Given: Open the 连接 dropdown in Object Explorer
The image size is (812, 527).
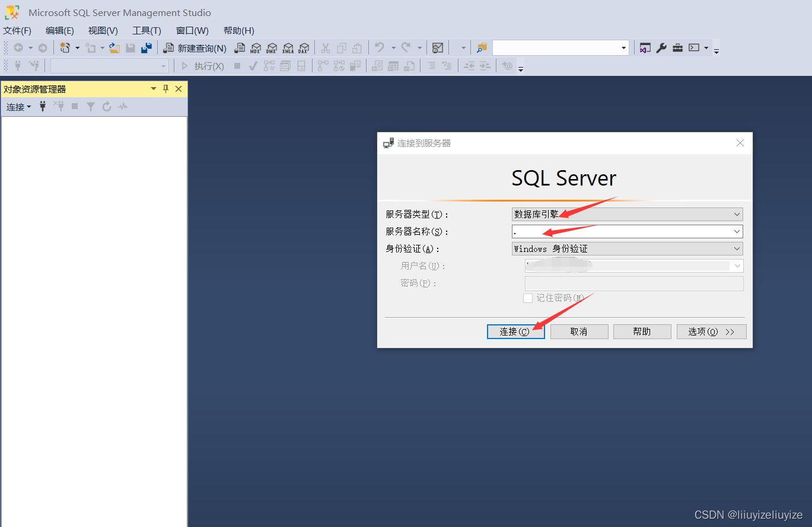Looking at the screenshot, I should click(x=19, y=107).
